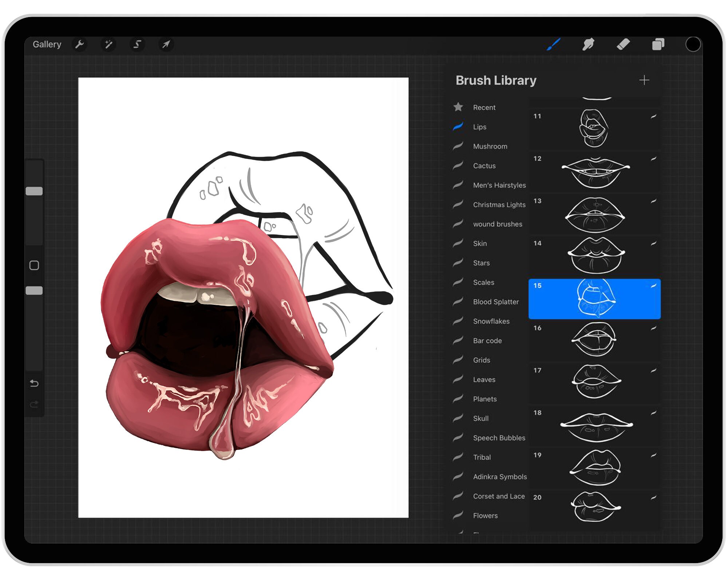Adjust the brush size slider handle

point(34,191)
